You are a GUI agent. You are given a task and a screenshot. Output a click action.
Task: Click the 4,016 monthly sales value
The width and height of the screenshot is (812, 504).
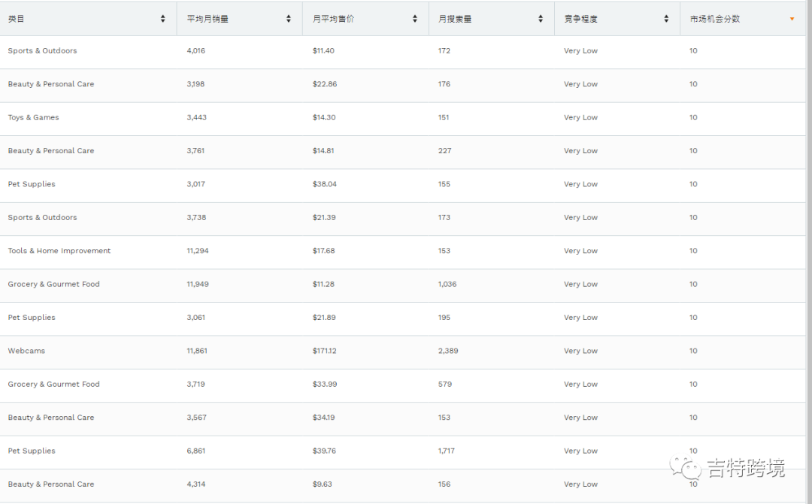point(195,51)
